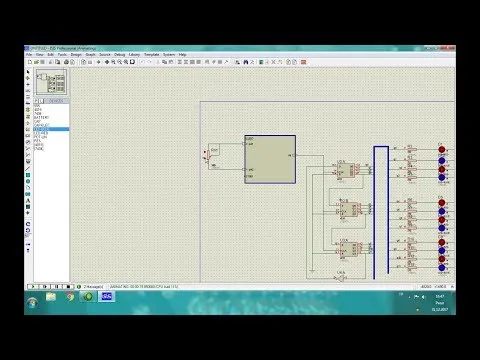This screenshot has width=480, height=360.
Task: Click the large microcontroller block
Action: click(270, 159)
